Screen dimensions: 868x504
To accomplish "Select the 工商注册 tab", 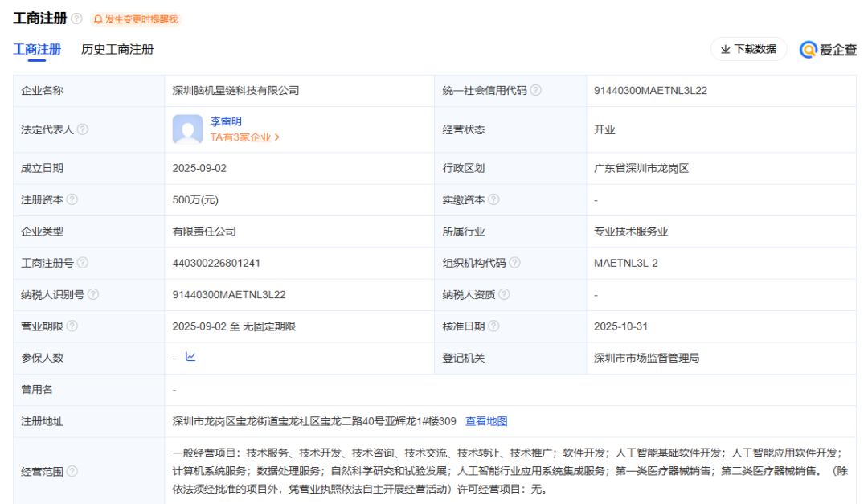I will [x=35, y=49].
